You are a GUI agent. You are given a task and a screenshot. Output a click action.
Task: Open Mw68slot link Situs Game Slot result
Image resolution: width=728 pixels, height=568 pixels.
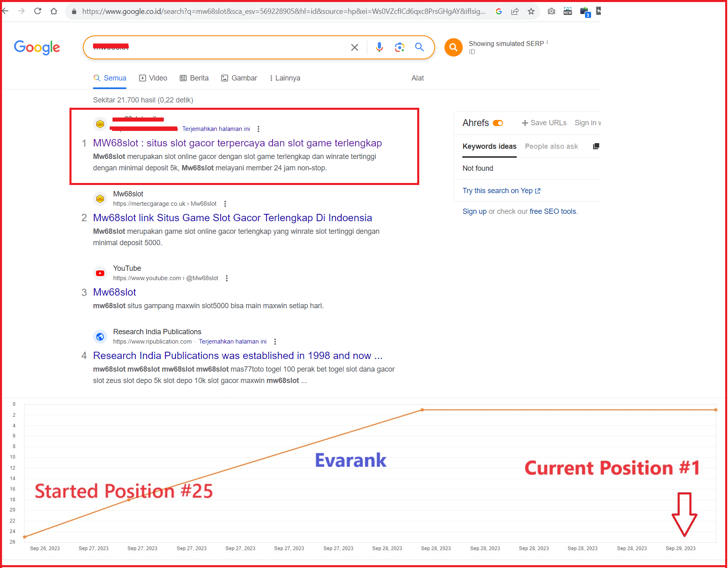232,218
